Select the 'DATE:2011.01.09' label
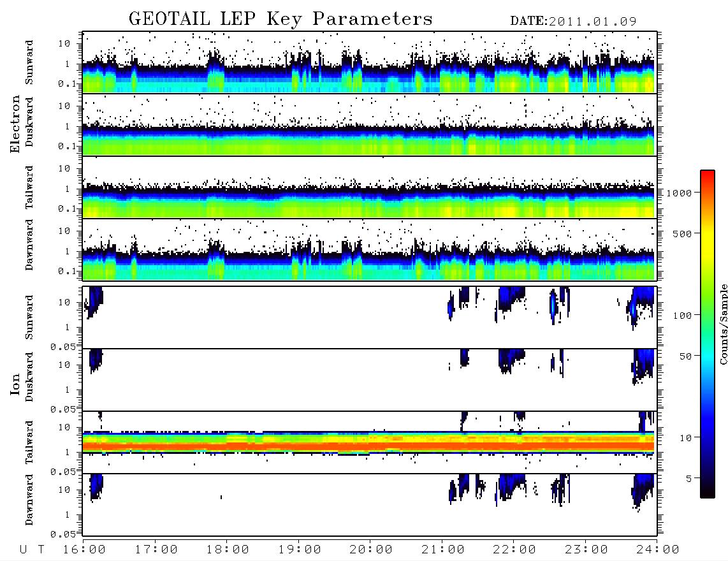This screenshot has width=728, height=561. pyautogui.click(x=573, y=22)
